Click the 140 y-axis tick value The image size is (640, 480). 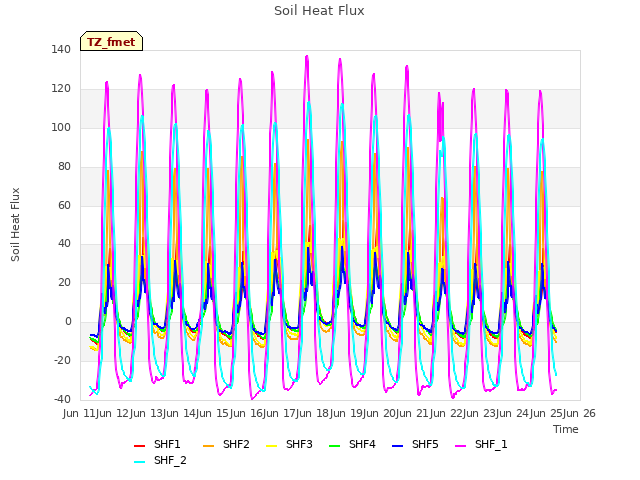[x=61, y=50]
